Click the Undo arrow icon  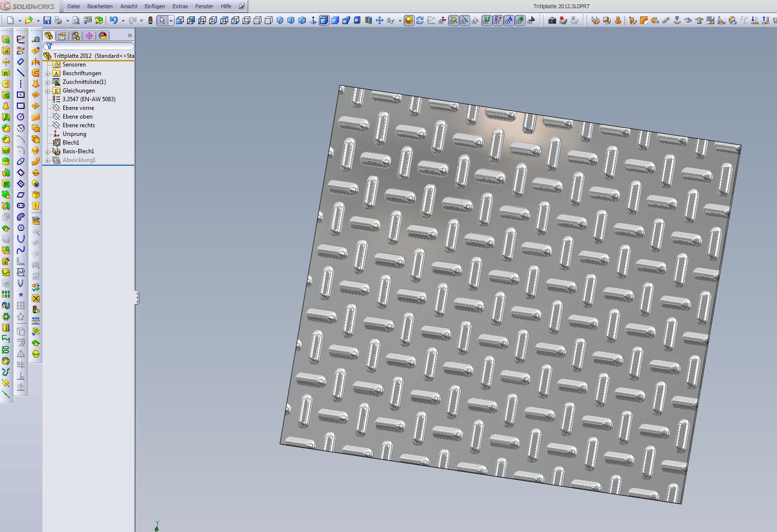[114, 20]
